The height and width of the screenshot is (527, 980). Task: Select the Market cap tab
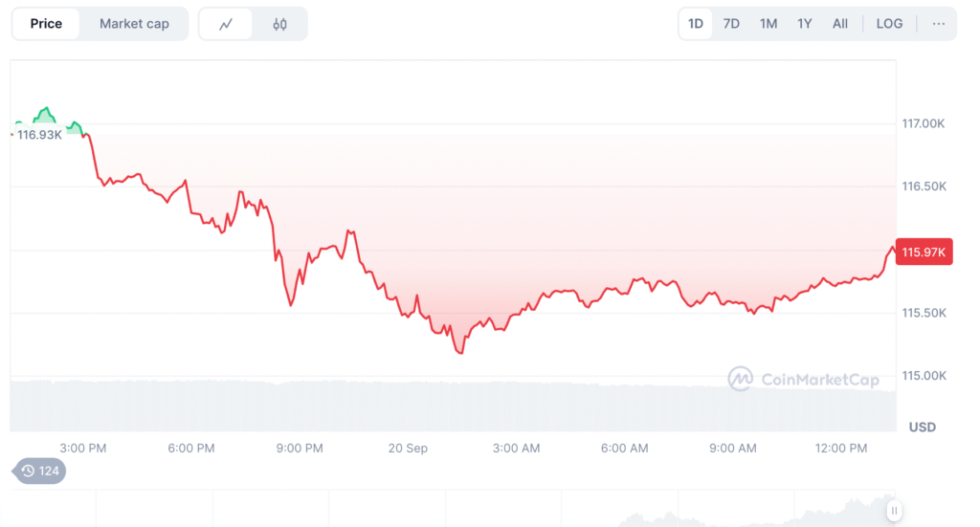click(x=134, y=24)
